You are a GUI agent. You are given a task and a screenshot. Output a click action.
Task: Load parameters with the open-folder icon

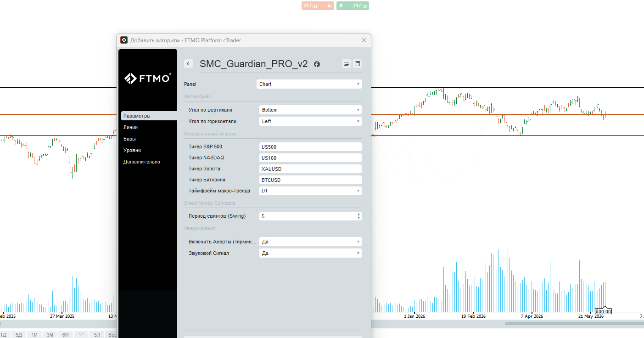pos(346,64)
